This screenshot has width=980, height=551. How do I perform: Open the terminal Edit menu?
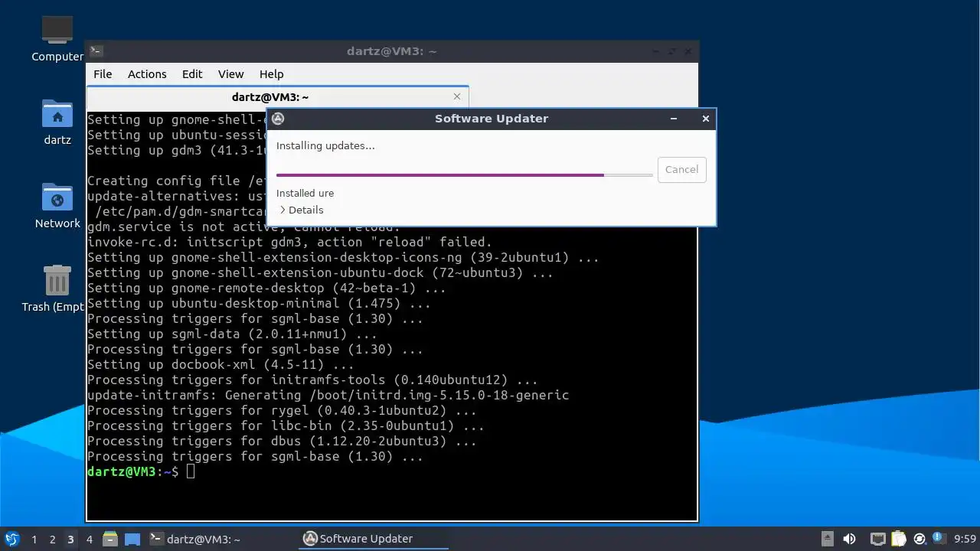pos(192,74)
